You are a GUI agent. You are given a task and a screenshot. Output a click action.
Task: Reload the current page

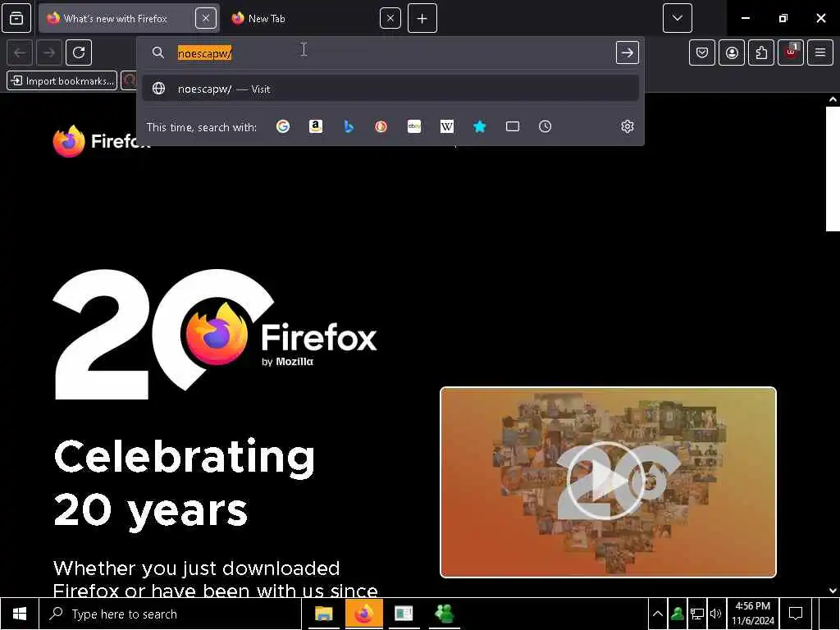[x=79, y=52]
